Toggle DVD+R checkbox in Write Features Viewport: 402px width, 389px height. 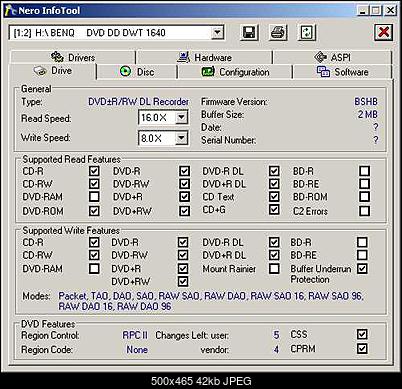pos(183,268)
